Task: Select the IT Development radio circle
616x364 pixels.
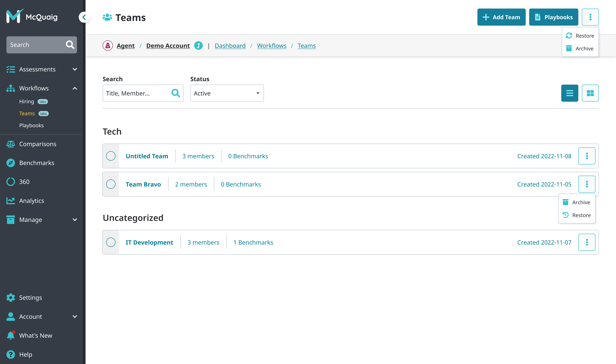Action: click(111, 242)
